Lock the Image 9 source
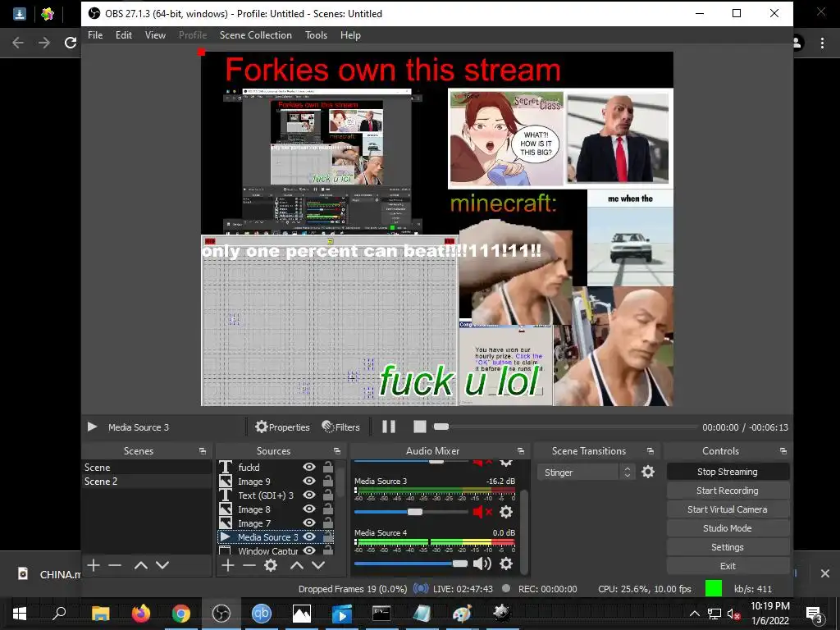This screenshot has width=840, height=630. (x=328, y=481)
